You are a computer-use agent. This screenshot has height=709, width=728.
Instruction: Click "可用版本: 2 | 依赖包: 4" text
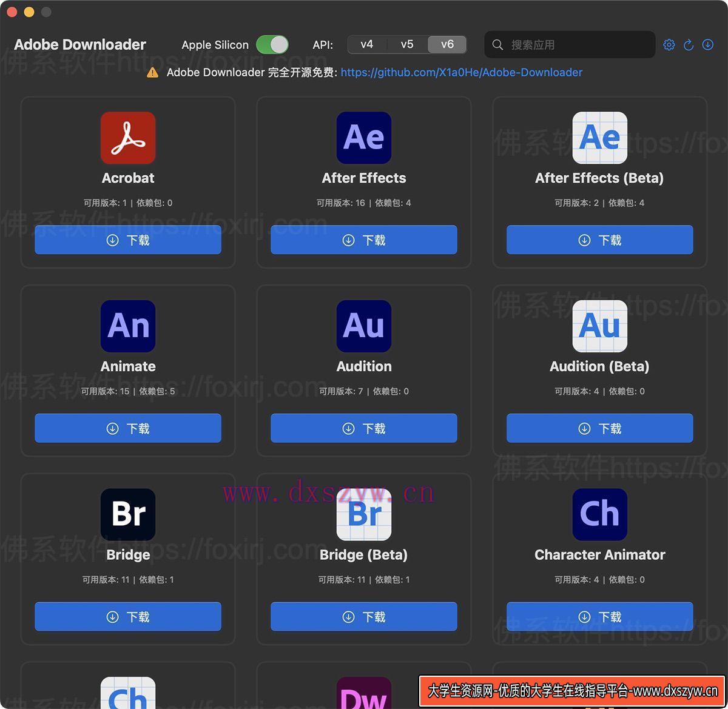tap(600, 203)
